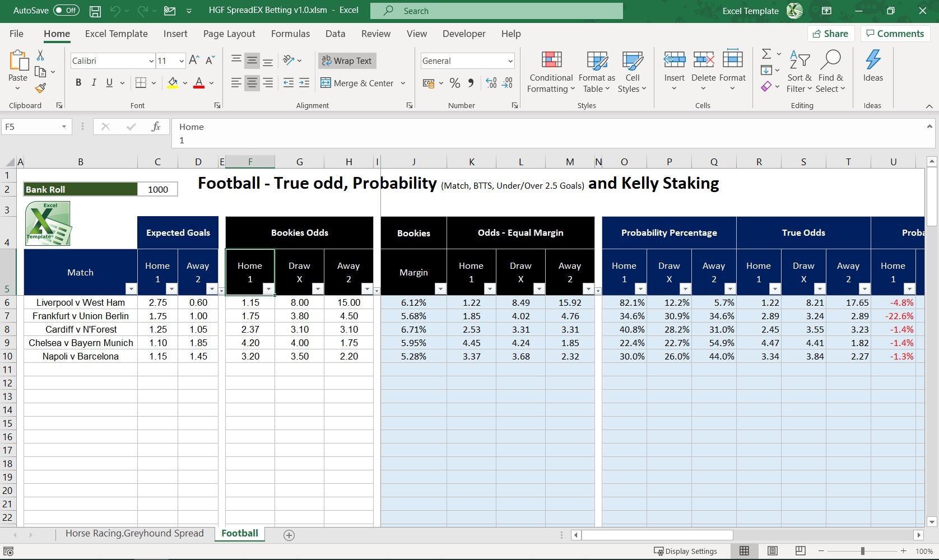Select the Increase Decimal icon
This screenshot has height=560, width=939.
click(491, 83)
